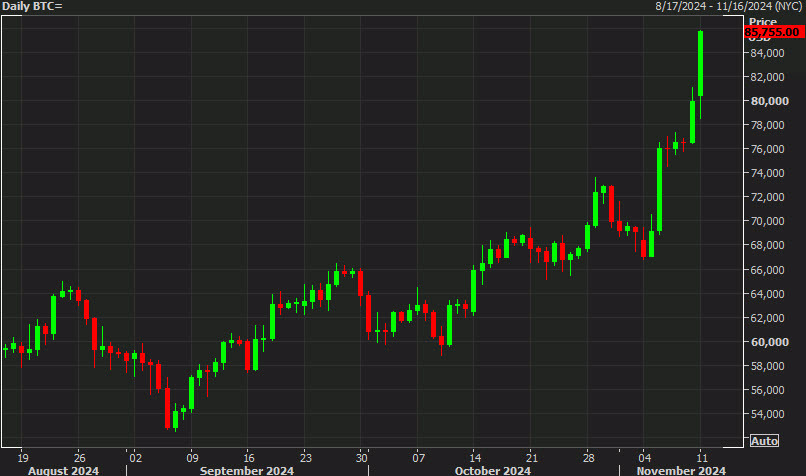
Task: Click the September 2024 month label
Action: tap(247, 470)
